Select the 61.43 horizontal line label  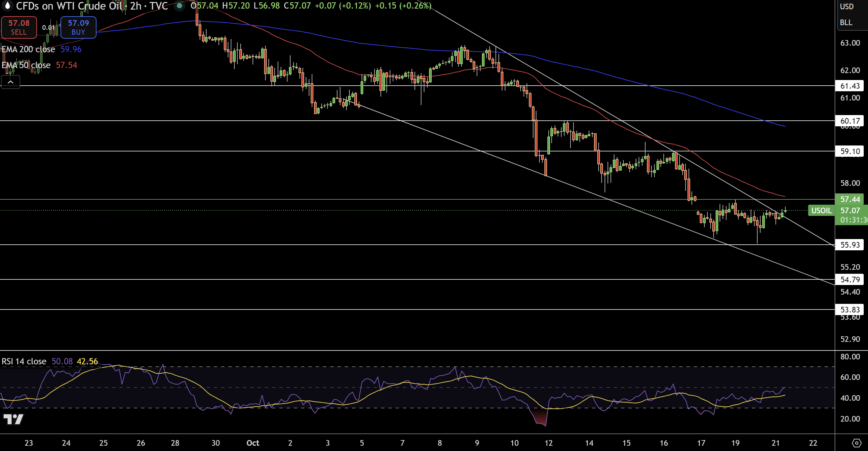tap(850, 86)
